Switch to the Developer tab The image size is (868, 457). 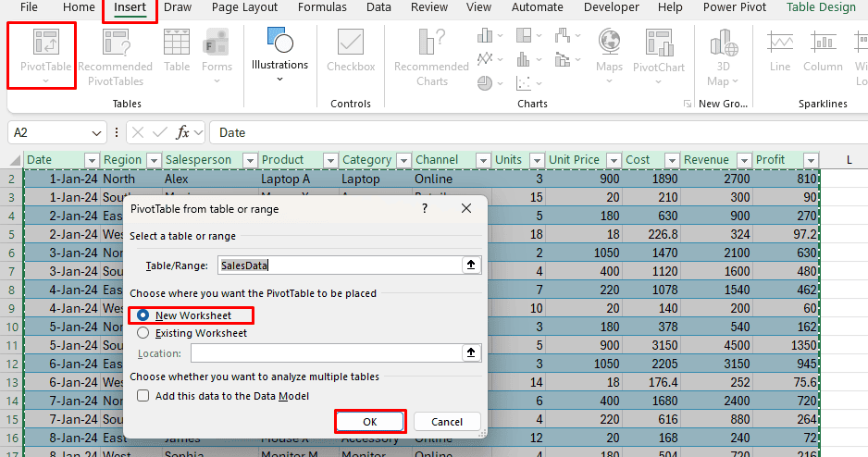click(611, 7)
